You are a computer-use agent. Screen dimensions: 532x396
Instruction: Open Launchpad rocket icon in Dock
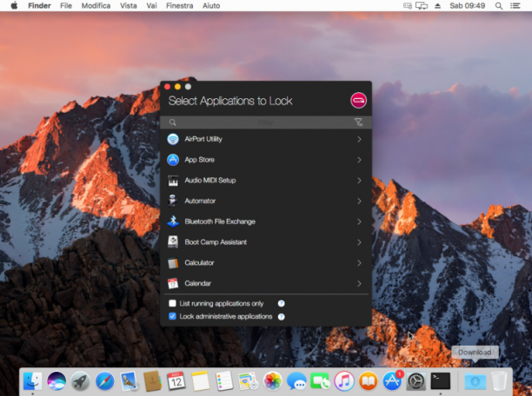click(81, 380)
